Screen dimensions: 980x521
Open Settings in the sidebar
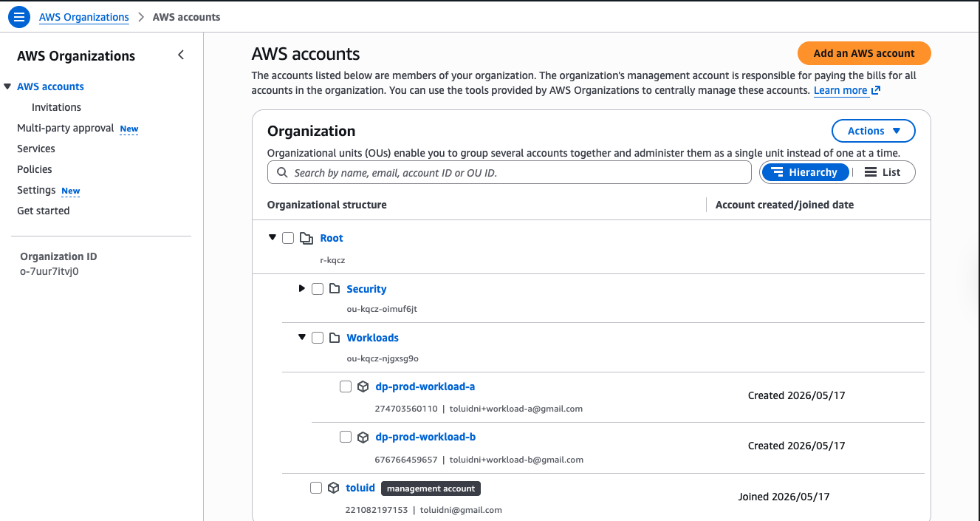click(36, 190)
